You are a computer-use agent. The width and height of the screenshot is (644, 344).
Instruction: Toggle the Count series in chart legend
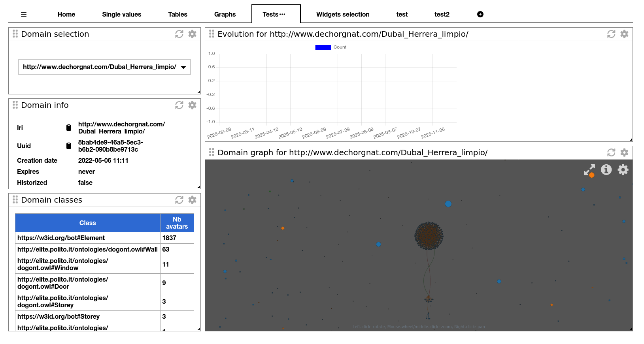(x=323, y=47)
